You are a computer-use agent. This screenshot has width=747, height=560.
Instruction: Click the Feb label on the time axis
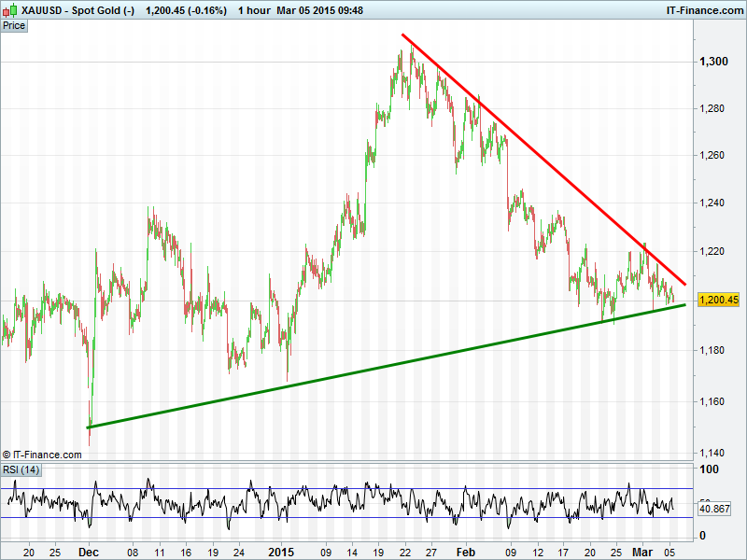tap(463, 552)
